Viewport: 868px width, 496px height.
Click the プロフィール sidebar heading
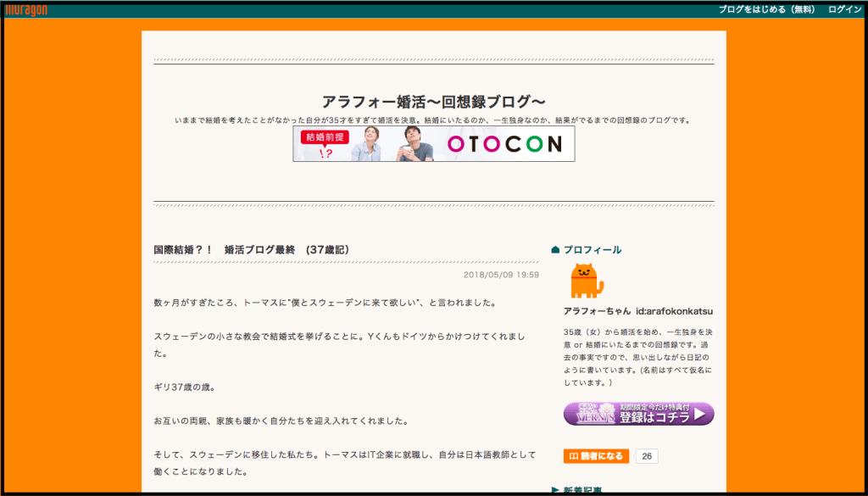point(592,250)
